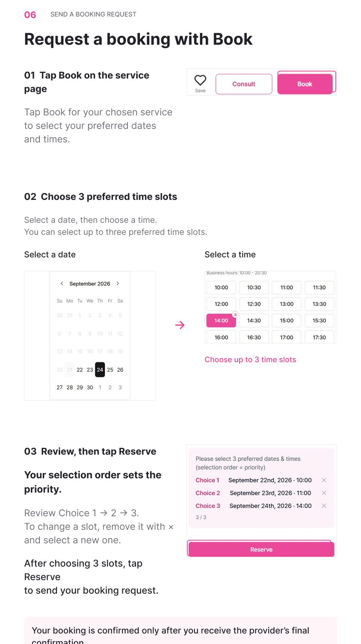Tap Reserve to send booking request
This screenshot has height=644, width=361.
261,549
